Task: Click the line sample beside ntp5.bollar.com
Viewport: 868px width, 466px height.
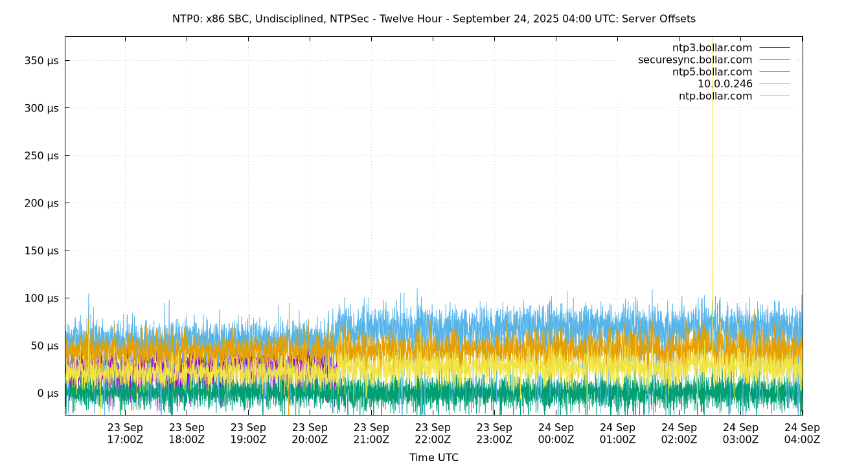Action: pos(774,72)
